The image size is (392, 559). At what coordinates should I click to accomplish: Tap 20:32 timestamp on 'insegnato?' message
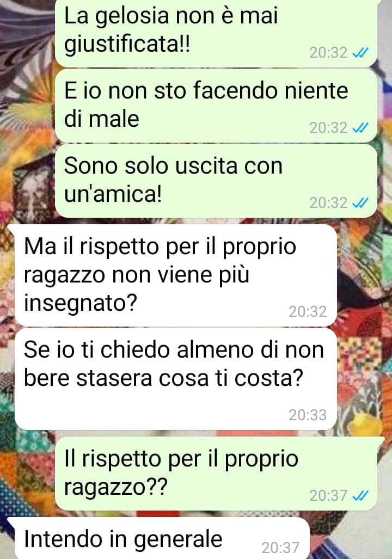[308, 311]
